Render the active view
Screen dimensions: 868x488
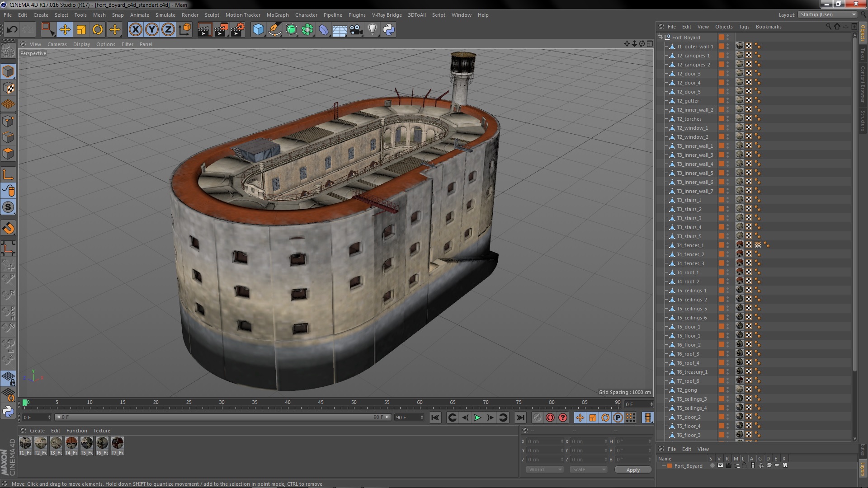pos(204,30)
